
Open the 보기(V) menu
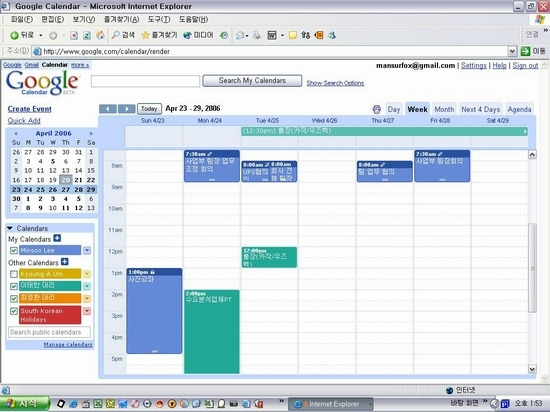83,19
